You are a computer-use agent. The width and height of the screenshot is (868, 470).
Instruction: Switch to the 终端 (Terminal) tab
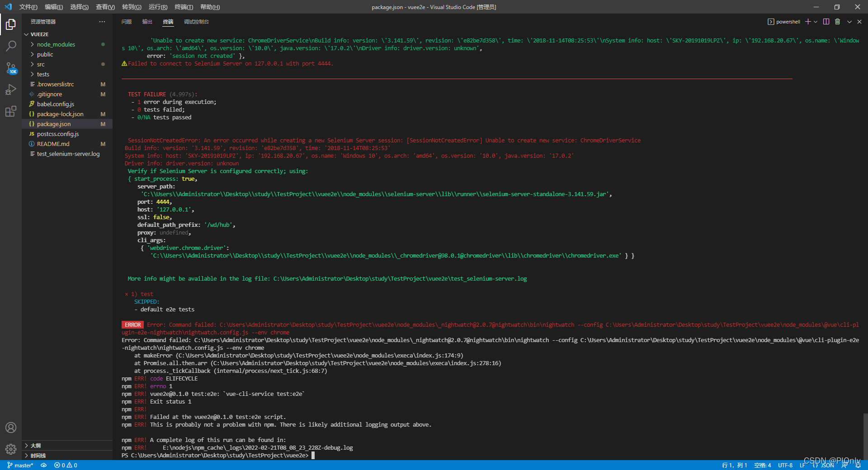click(x=168, y=22)
